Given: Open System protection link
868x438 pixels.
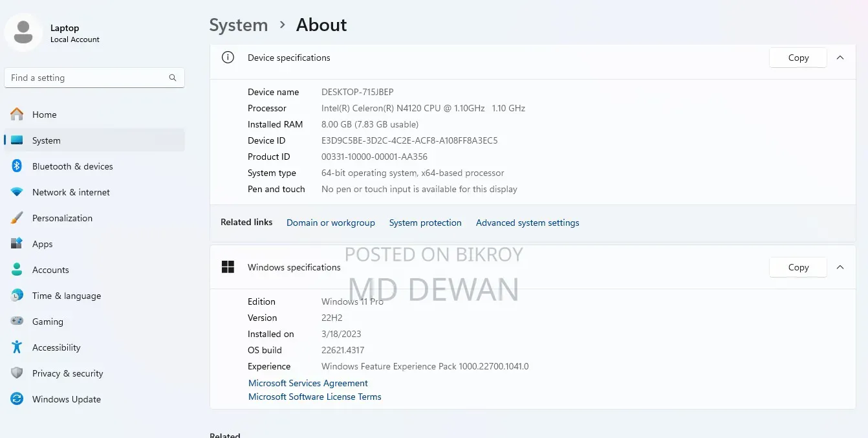Looking at the screenshot, I should coord(426,223).
